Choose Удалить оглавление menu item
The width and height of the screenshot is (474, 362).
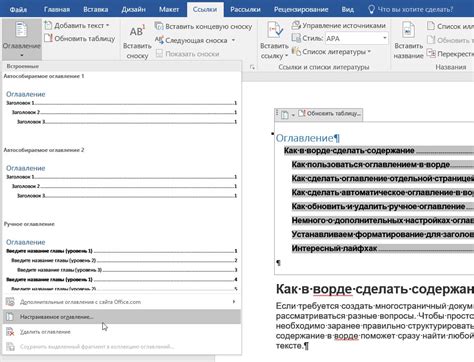click(121, 332)
